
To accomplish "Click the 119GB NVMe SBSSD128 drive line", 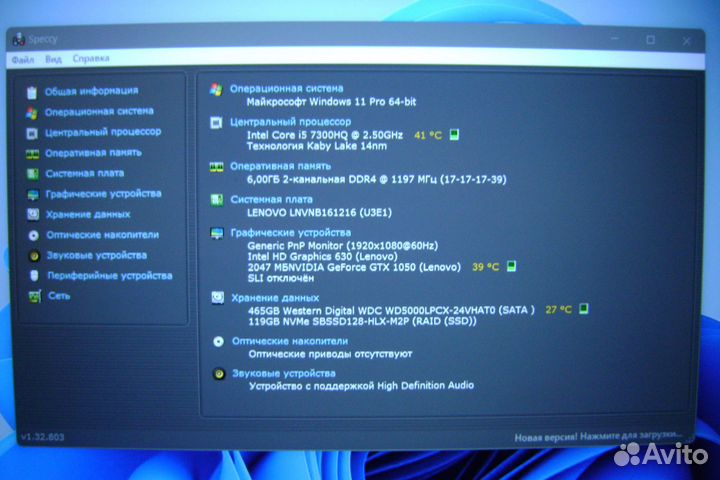I will 362,322.
